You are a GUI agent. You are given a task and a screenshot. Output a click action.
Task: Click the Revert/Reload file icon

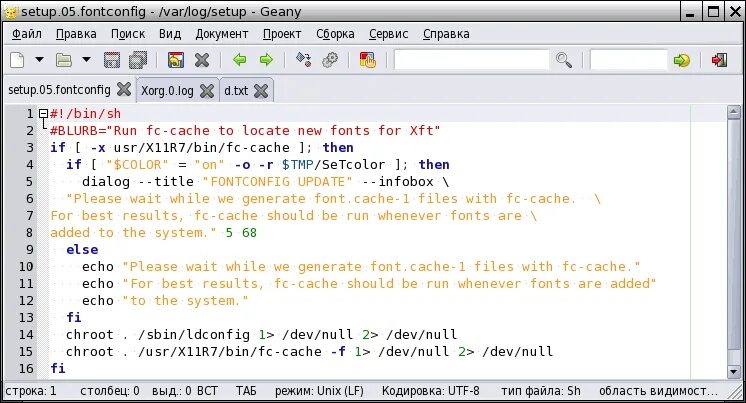pyautogui.click(x=176, y=60)
